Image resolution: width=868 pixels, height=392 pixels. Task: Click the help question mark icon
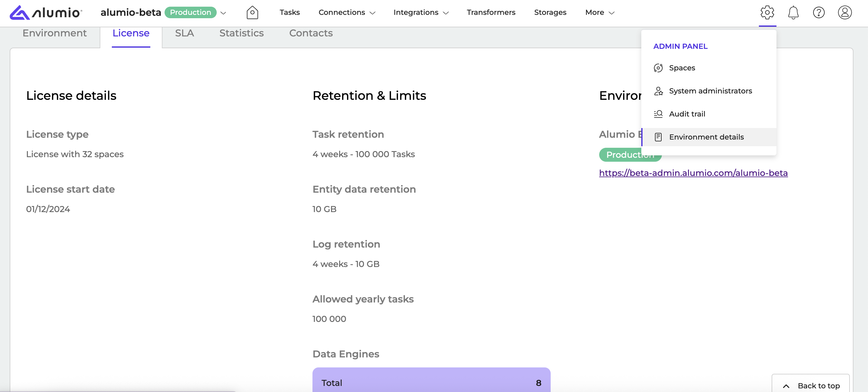click(819, 12)
